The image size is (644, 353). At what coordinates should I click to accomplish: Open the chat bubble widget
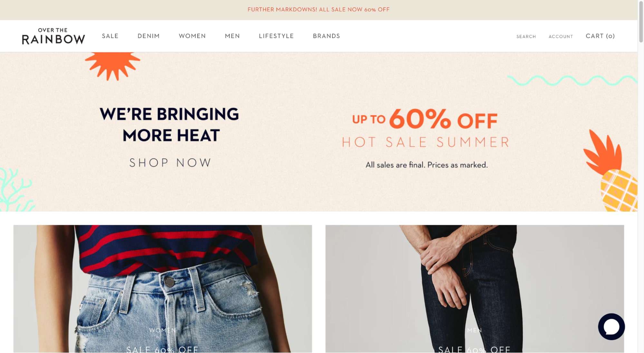pyautogui.click(x=611, y=327)
